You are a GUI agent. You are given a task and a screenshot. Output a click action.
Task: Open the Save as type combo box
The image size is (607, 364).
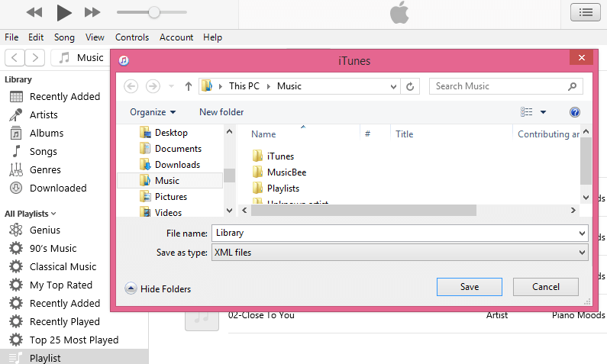[400, 253]
